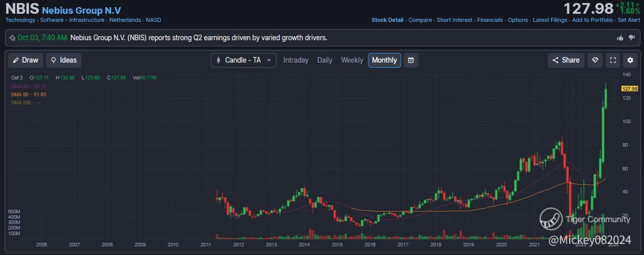Enter fullscreen chart mode
This screenshot has width=644, height=255.
[613, 60]
